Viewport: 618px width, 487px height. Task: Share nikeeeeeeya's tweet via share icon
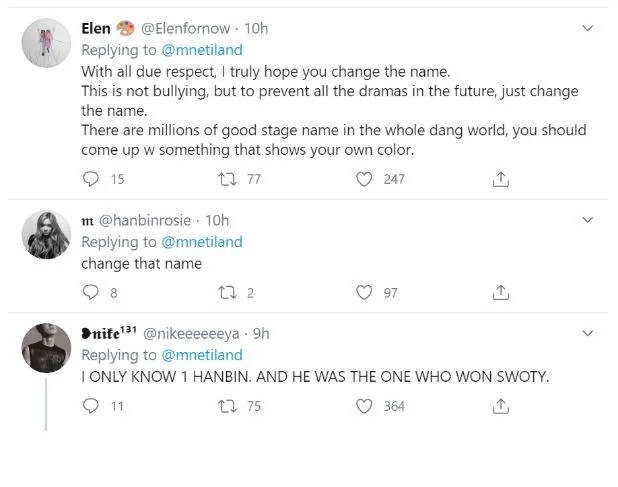point(502,406)
